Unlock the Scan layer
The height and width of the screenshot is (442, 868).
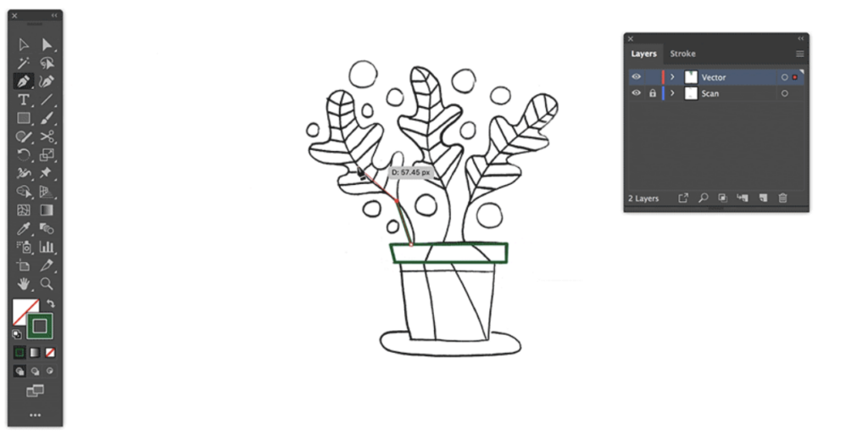652,93
